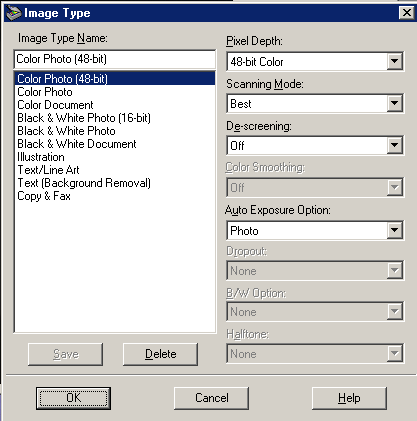This screenshot has height=421, width=417.
Task: Expand the Scanning Mode dropdown
Action: [394, 103]
